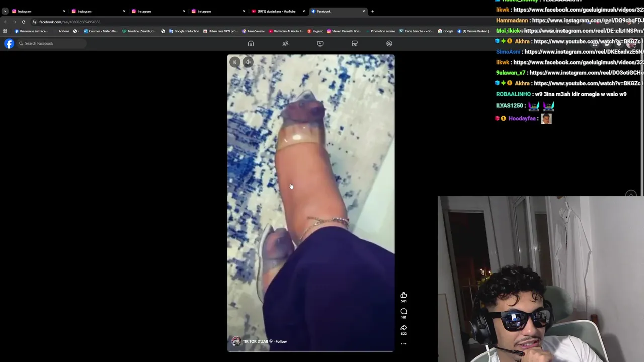The height and width of the screenshot is (362, 644).
Task: Open the Яндекс bookmark
Action: (315, 31)
